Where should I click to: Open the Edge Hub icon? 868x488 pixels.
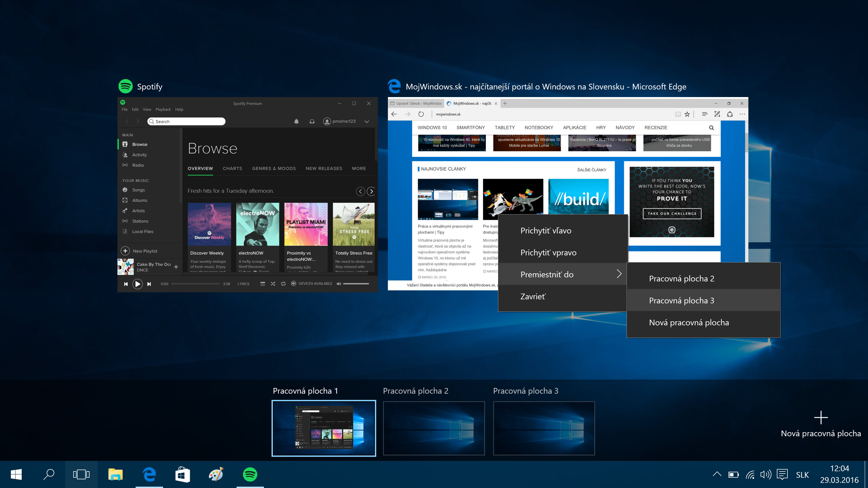pyautogui.click(x=705, y=114)
